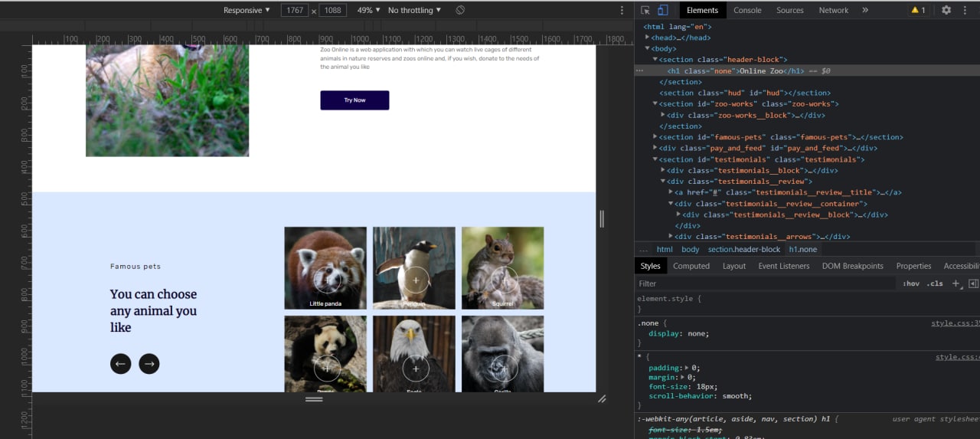Click plus icon on Penguin card

416,280
